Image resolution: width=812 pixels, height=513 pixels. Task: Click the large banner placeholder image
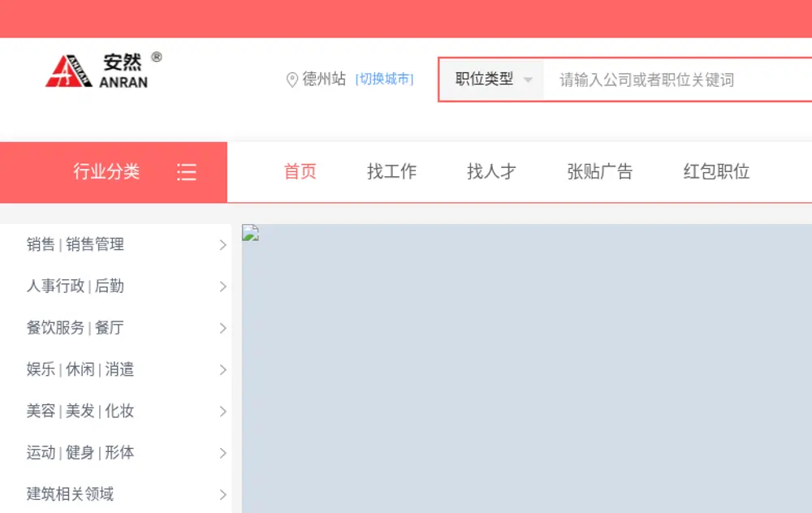(527, 369)
